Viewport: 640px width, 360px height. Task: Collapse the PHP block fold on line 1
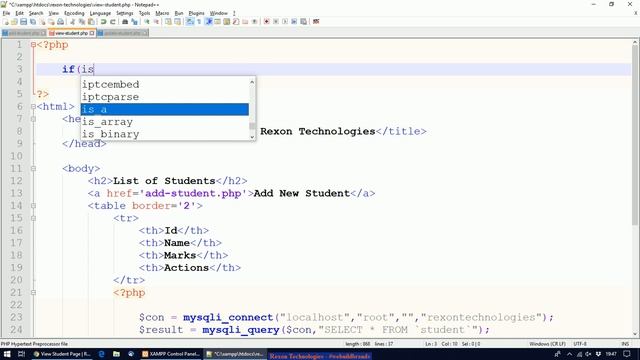tap(33, 45)
